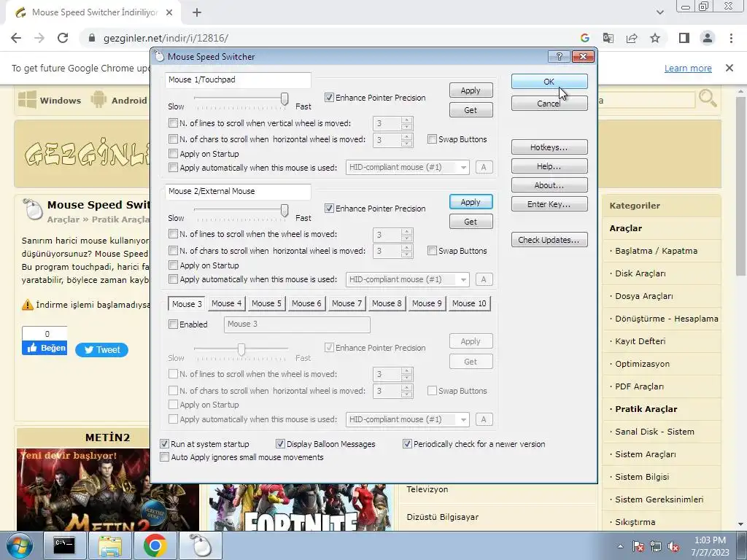The image size is (747, 560).
Task: Click Learn more link in Chrome bar
Action: [688, 68]
